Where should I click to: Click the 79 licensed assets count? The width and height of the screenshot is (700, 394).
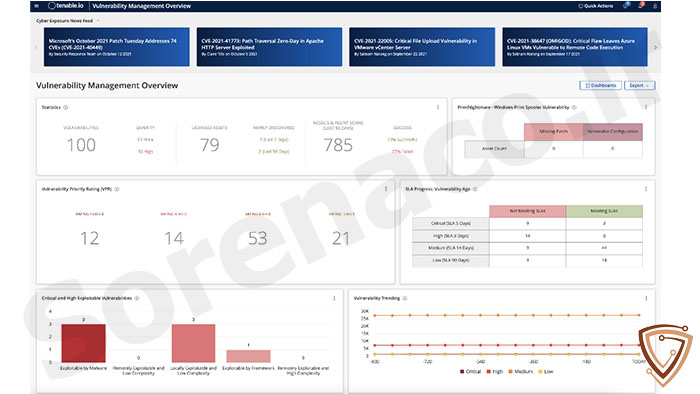210,145
